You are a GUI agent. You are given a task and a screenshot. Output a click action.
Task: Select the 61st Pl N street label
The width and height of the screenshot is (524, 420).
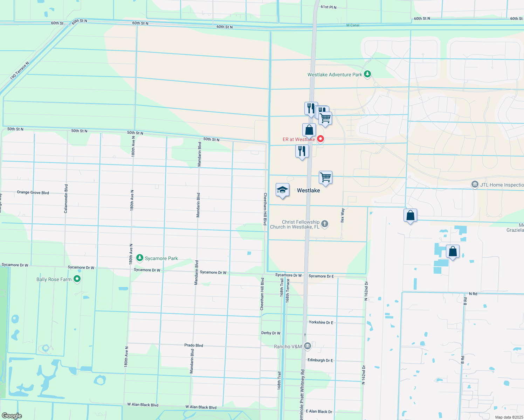coord(329,7)
